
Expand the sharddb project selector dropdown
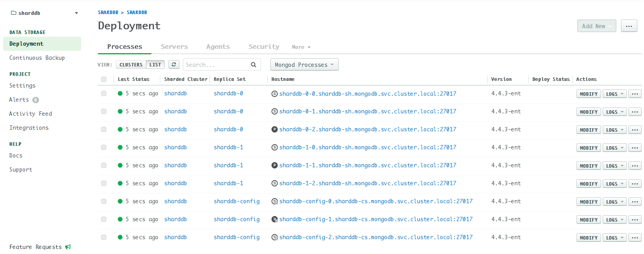coord(76,13)
